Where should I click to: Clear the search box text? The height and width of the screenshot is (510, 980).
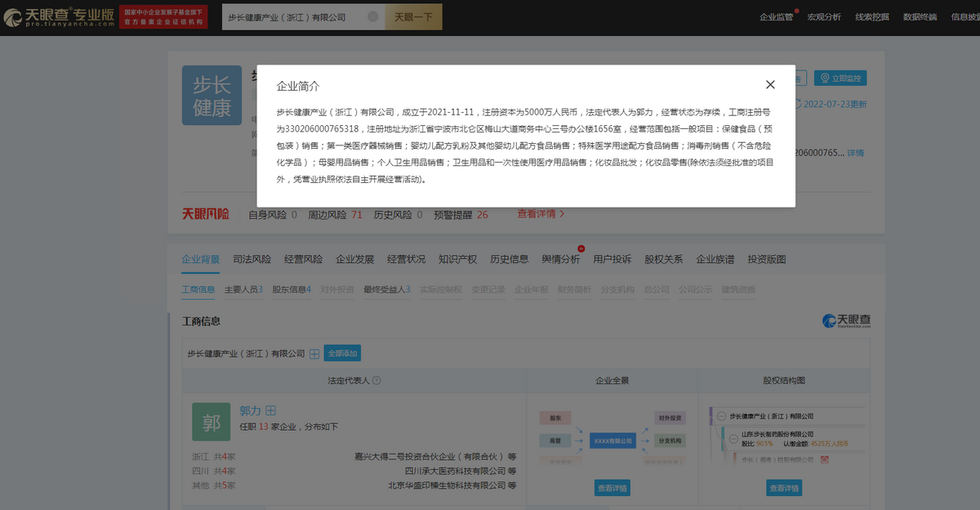pyautogui.click(x=372, y=17)
